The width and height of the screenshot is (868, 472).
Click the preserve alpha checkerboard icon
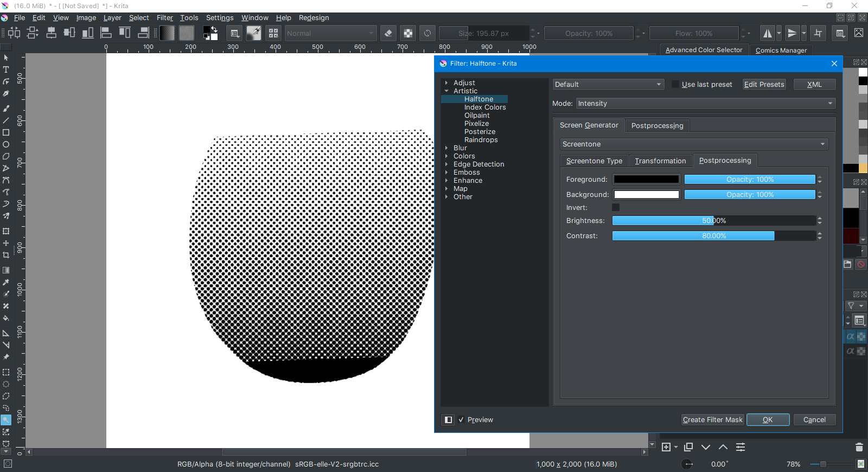[x=408, y=34]
